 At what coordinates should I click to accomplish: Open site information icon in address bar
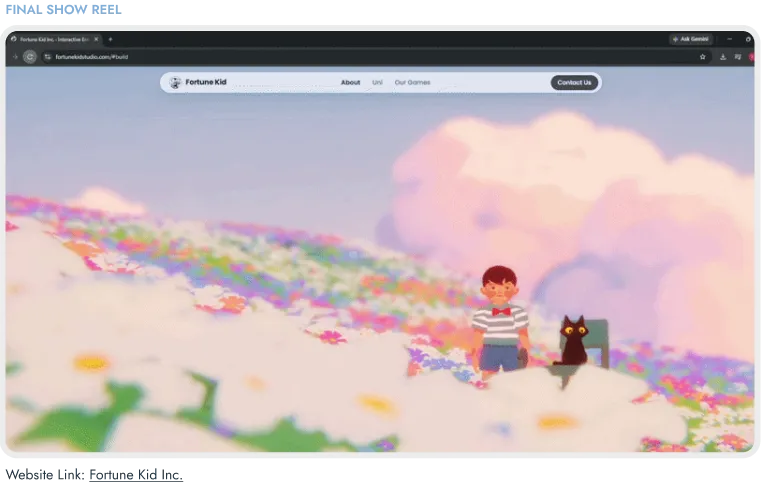point(48,57)
